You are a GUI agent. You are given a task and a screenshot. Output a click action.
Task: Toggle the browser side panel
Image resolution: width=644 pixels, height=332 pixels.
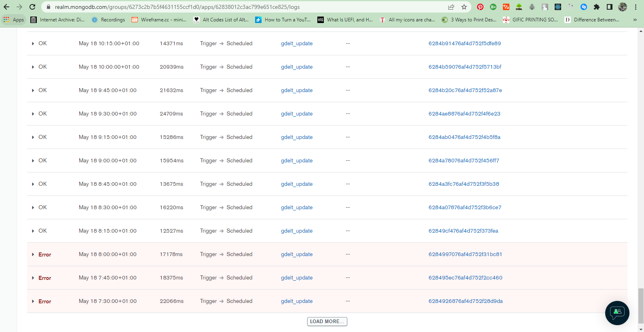[x=609, y=7]
